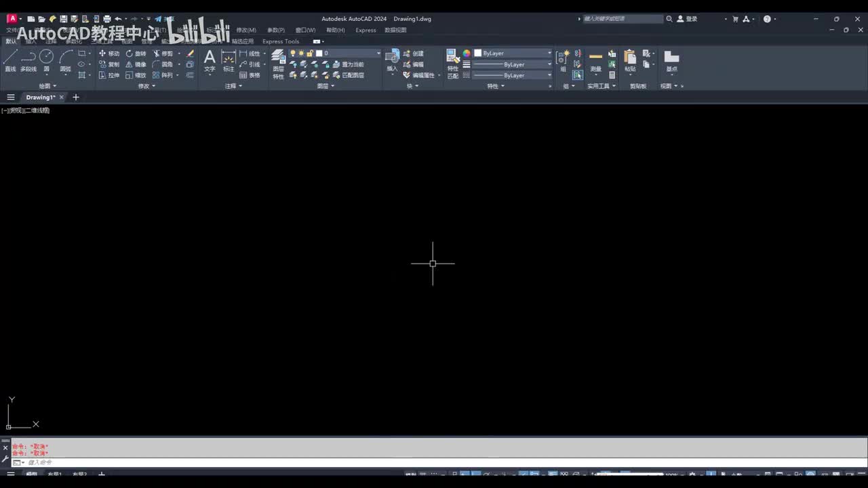This screenshot has height=488, width=868.
Task: Click the Sign in (登录) button
Action: pos(687,19)
